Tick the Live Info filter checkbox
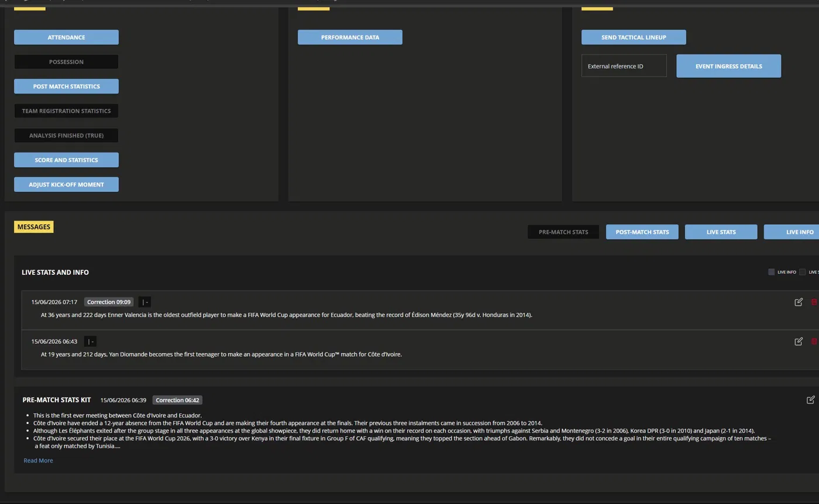This screenshot has width=819, height=504. point(771,272)
